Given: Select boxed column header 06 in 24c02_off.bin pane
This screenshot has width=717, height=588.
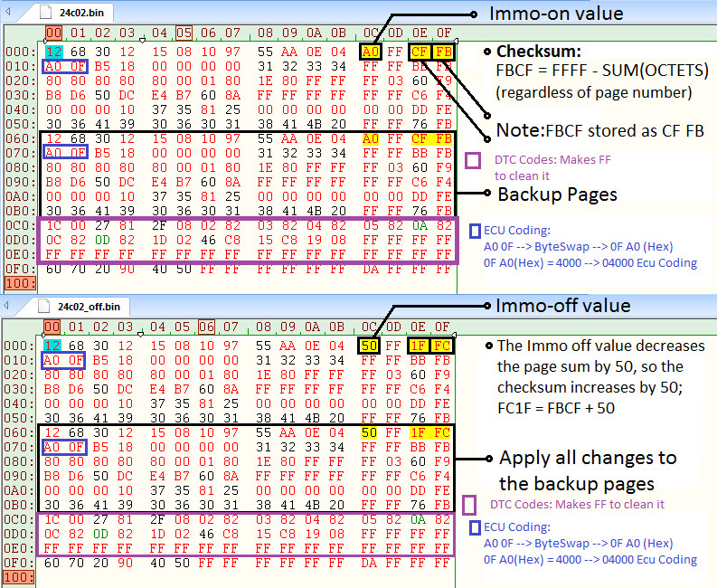Looking at the screenshot, I should click(x=206, y=326).
